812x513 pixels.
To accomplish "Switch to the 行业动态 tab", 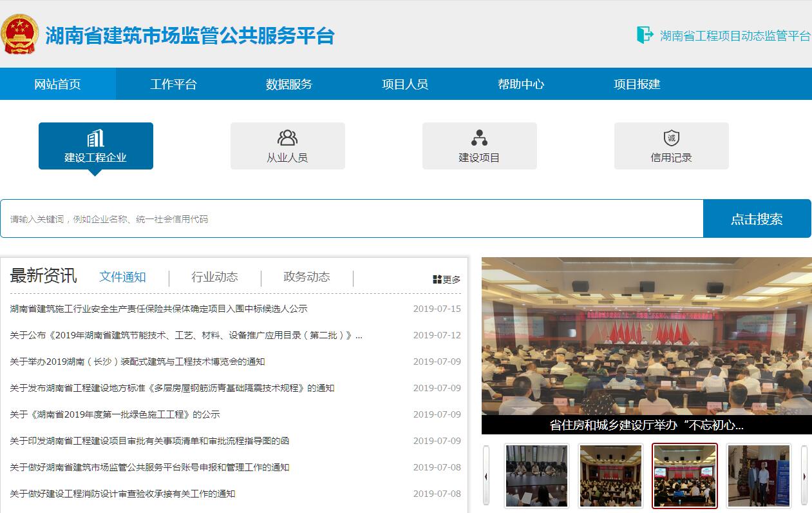I will [214, 276].
